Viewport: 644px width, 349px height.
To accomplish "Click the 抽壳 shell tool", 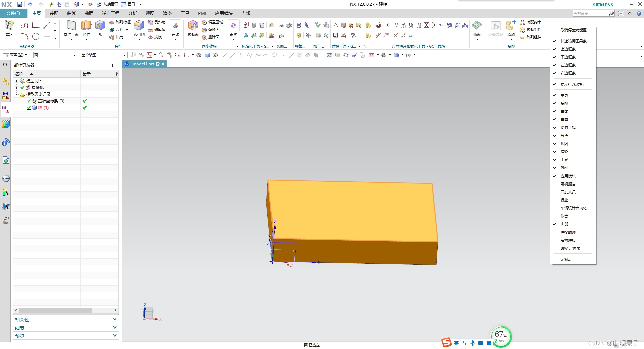I will (116, 37).
